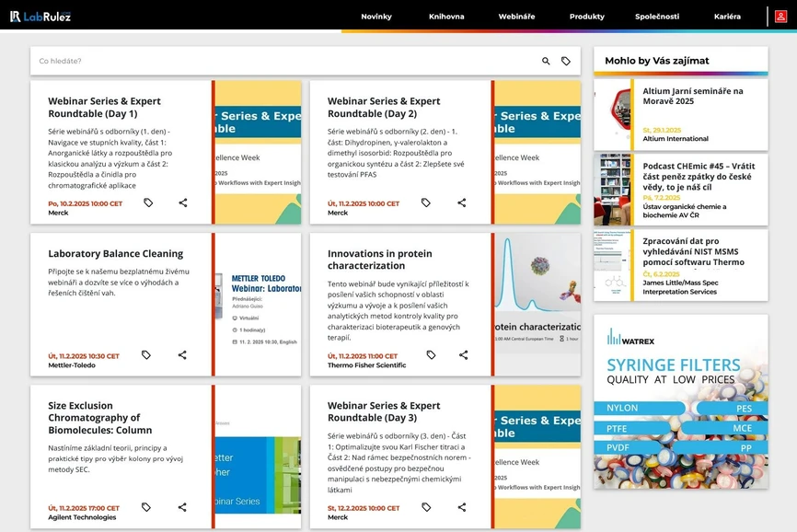Click 'Mohlo by Vás zajímat' heading
The image size is (797, 532).
coord(657,61)
